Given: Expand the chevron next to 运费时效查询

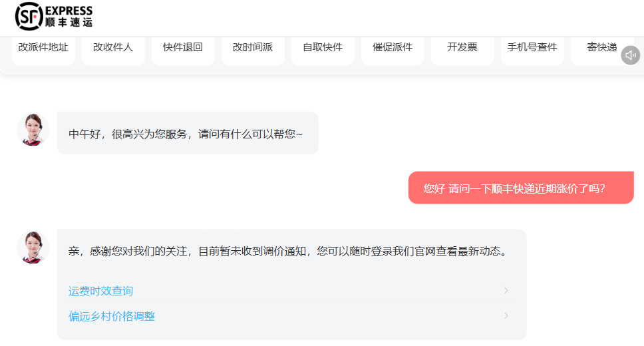Looking at the screenshot, I should (x=506, y=291).
